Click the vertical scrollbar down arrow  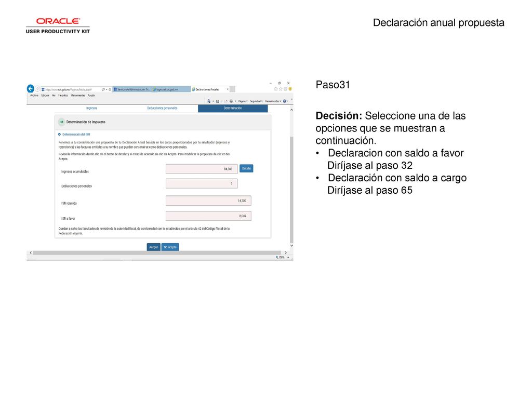pos(291,246)
